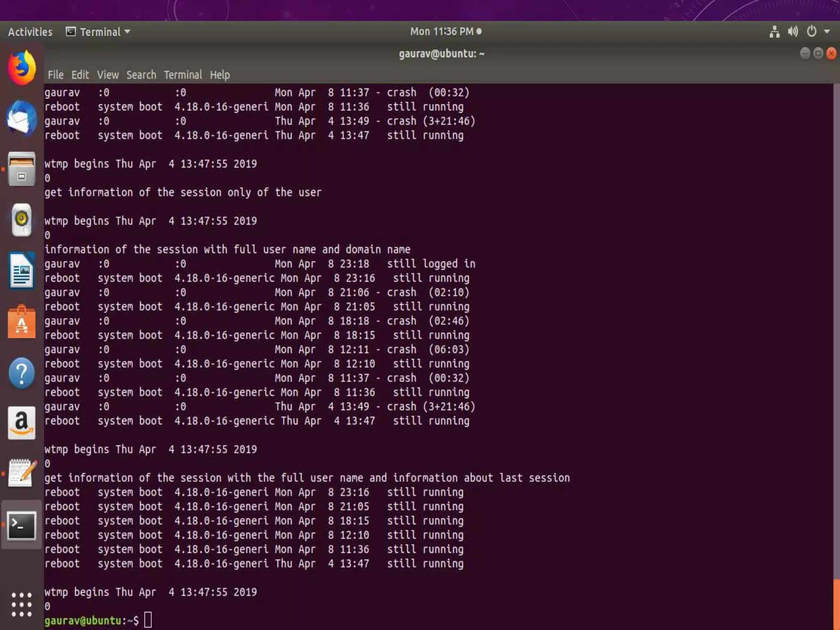Open the system menu dropdown arrow
840x630 pixels.
(827, 32)
